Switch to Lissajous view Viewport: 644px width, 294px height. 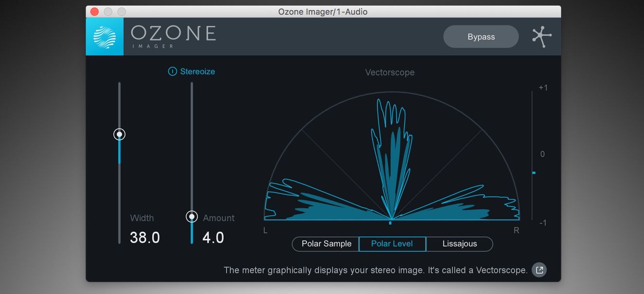(460, 244)
